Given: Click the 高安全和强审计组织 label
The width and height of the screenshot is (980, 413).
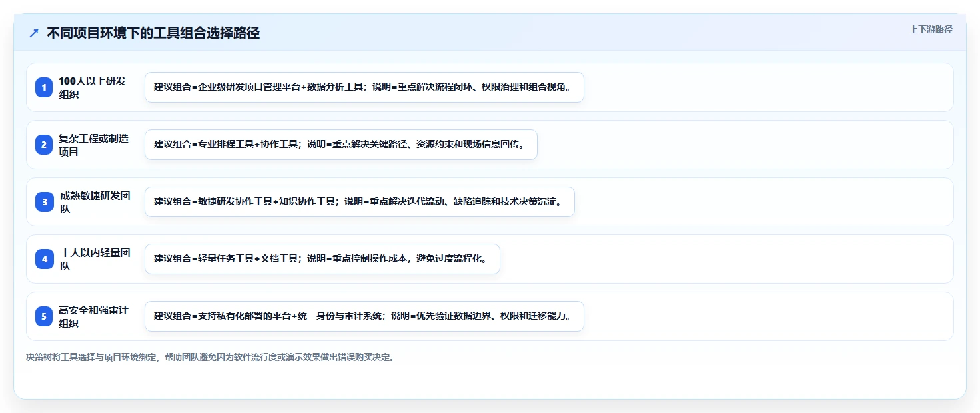Looking at the screenshot, I should 93,316.
